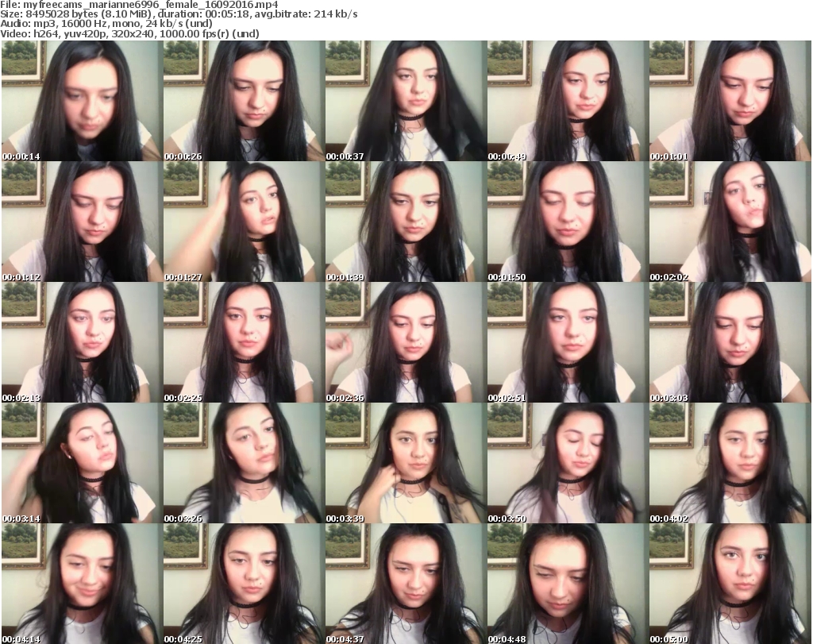Open the thumbnail timestamped 00:02:51
This screenshot has width=813, height=644.
(568, 342)
